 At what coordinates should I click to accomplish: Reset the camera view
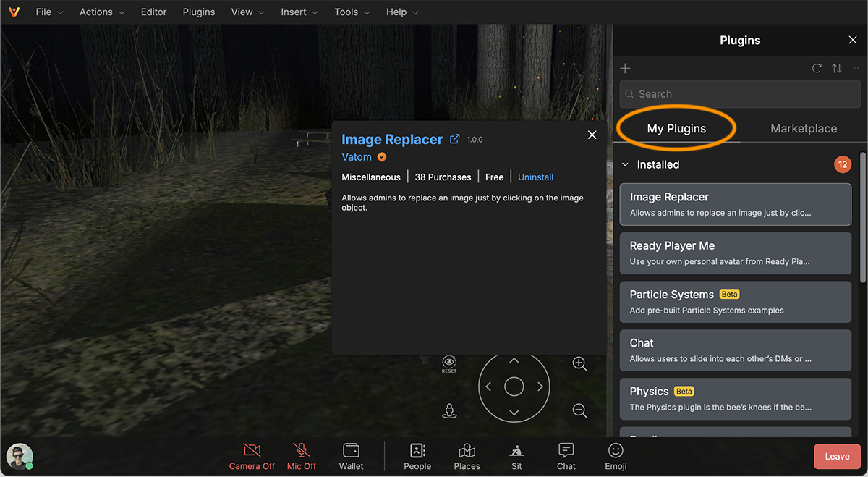click(x=449, y=364)
